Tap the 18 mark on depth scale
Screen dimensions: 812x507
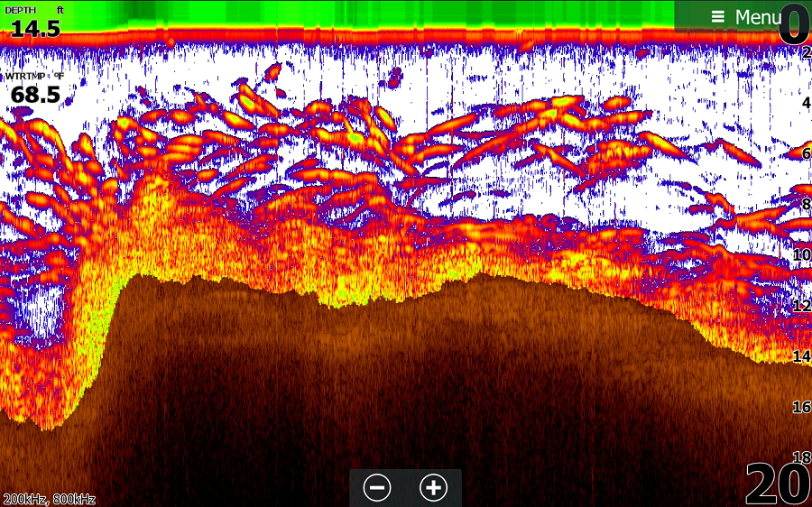[x=801, y=457]
